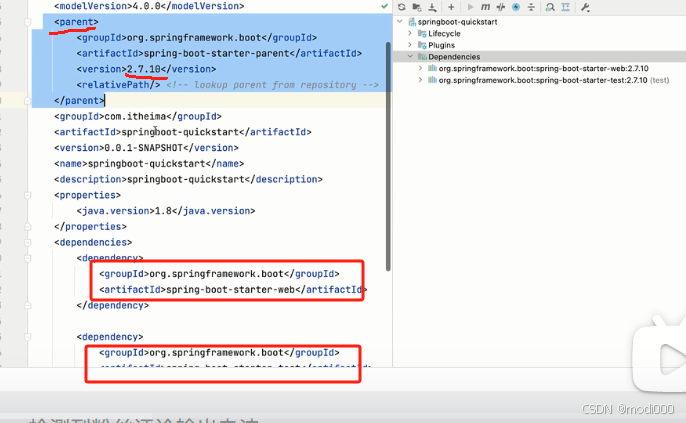Select Plugins tree item
This screenshot has height=423, width=686.
coord(441,45)
